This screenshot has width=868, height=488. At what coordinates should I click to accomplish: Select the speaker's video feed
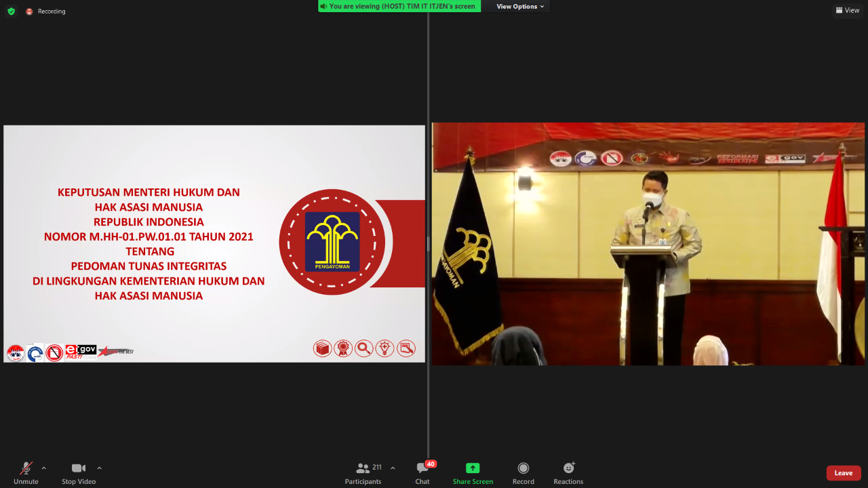(x=648, y=244)
